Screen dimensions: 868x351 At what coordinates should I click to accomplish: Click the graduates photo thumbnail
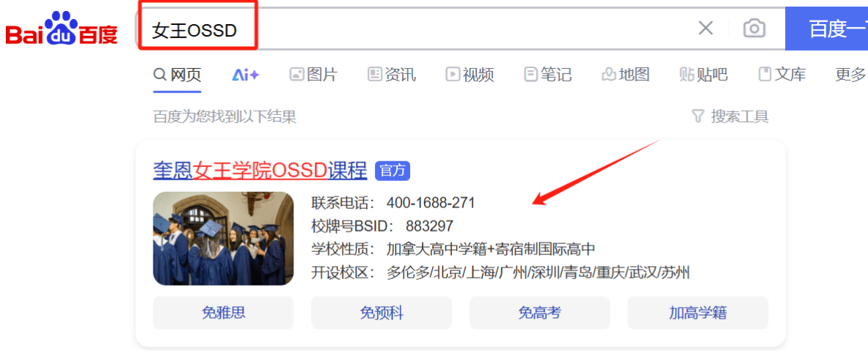click(x=223, y=238)
